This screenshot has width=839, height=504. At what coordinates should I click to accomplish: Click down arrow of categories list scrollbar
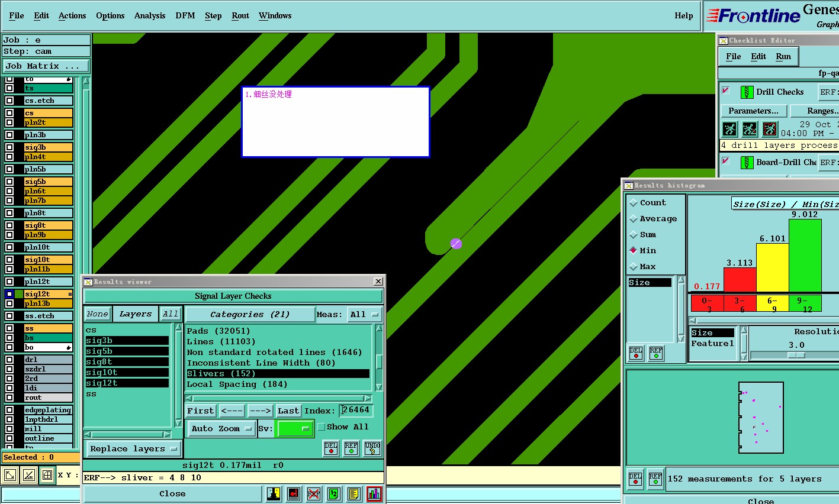[x=379, y=388]
